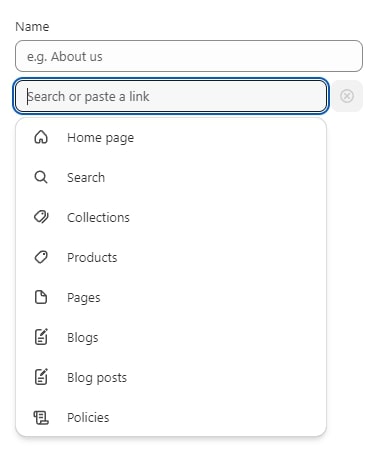Screen dimensions: 376x464
Task: Click the Pages document icon
Action: [41, 297]
